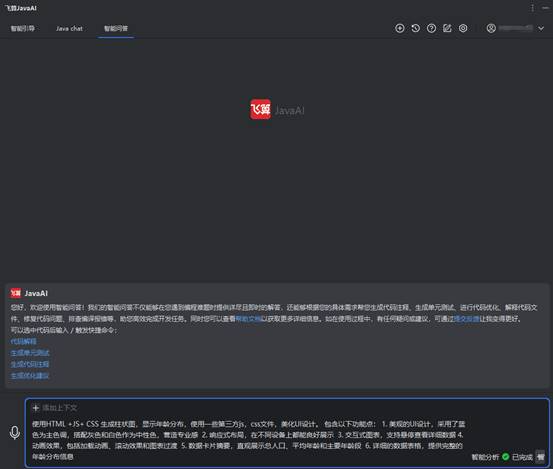Click the 生成单元测试 quick command link
553x469 pixels.
pos(30,353)
